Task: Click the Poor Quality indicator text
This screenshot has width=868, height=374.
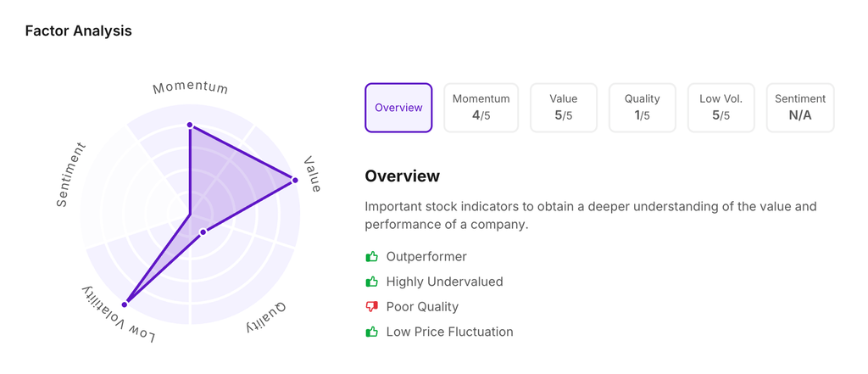Action: (422, 307)
